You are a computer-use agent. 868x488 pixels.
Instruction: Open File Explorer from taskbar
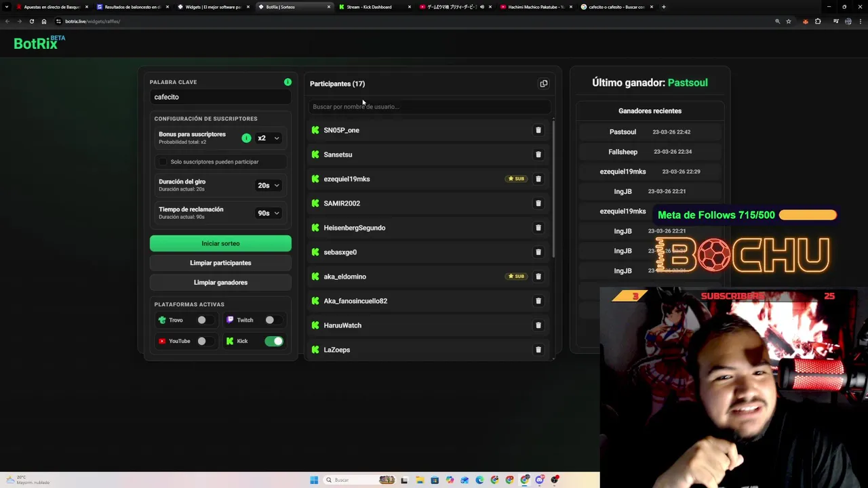(x=420, y=480)
